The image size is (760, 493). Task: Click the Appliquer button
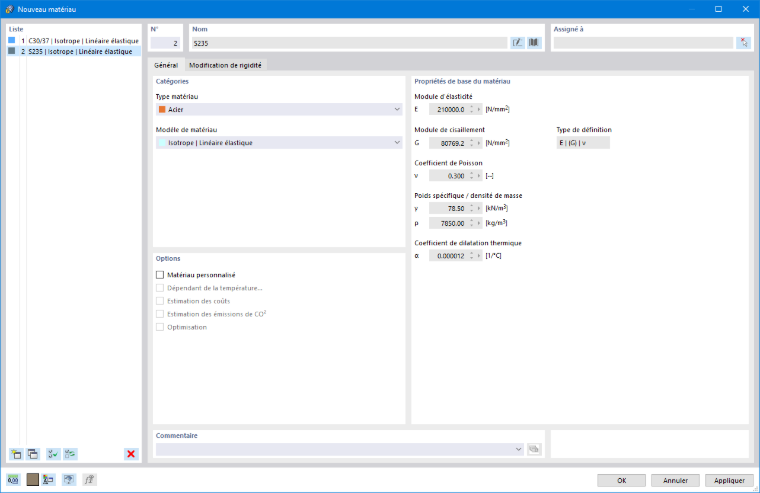coord(729,480)
